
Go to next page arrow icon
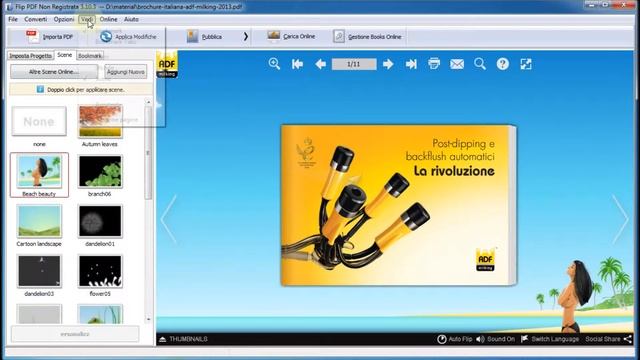388,64
